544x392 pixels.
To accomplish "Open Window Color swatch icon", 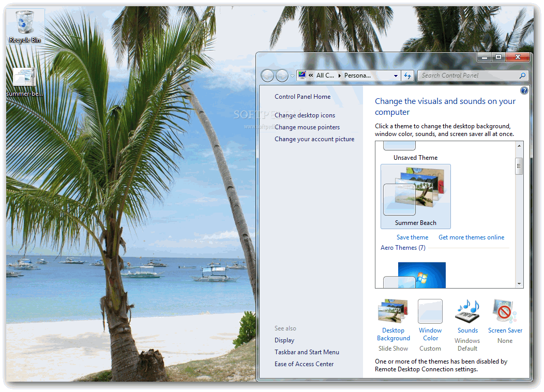I will point(430,311).
